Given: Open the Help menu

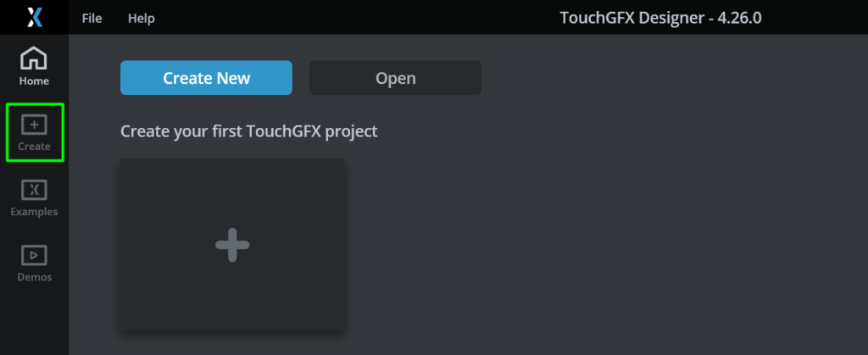Looking at the screenshot, I should pos(141,18).
